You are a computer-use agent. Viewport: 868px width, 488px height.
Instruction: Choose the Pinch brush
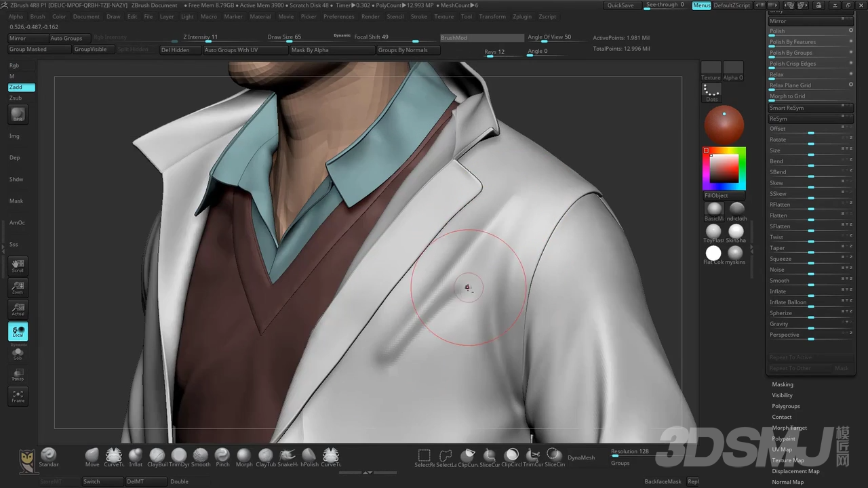[x=222, y=457]
